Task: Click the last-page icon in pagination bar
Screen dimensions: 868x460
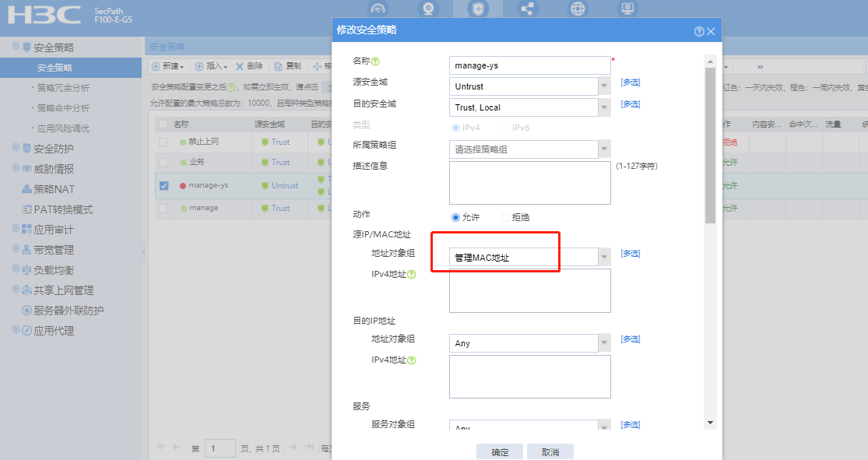Action: pyautogui.click(x=309, y=447)
